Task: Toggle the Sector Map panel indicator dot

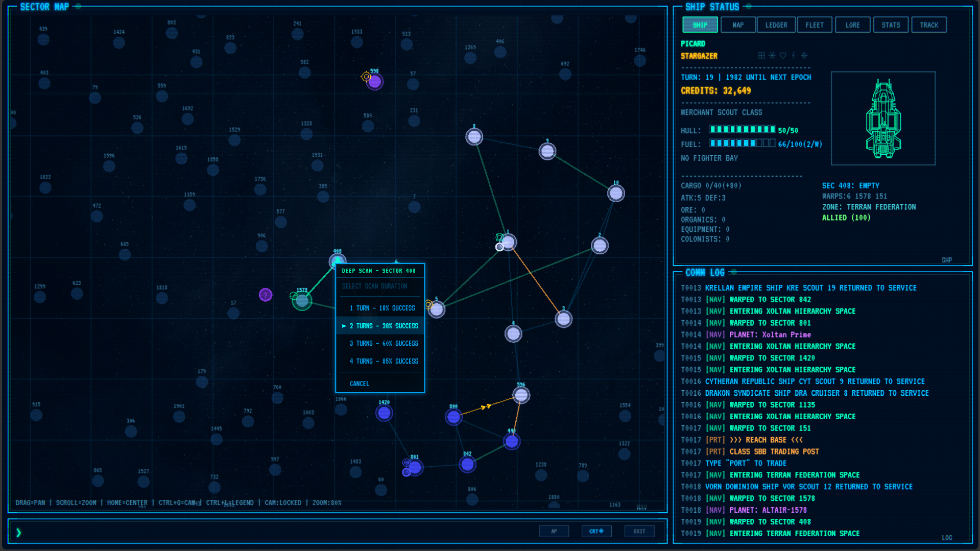Action: click(x=78, y=7)
